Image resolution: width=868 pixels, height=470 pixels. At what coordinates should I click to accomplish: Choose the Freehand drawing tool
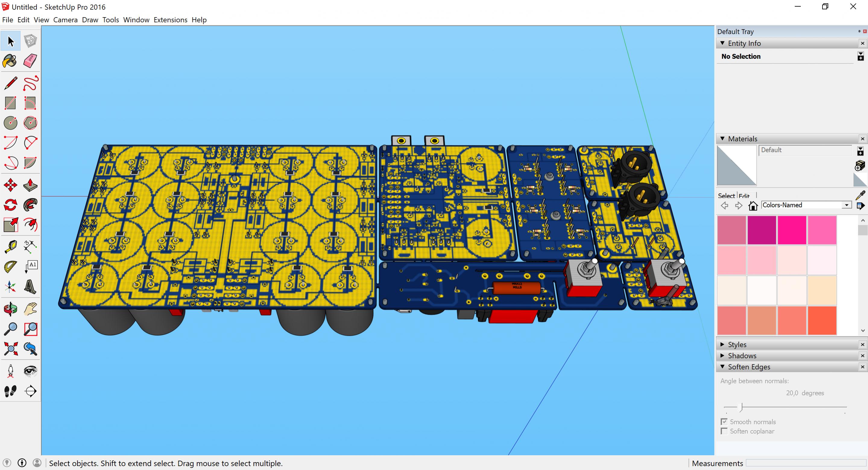coord(30,83)
